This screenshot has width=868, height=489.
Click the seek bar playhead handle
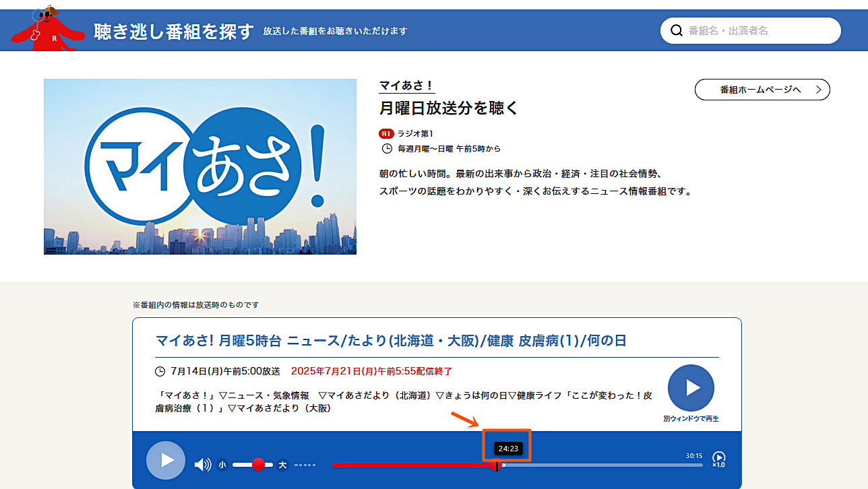click(x=497, y=465)
